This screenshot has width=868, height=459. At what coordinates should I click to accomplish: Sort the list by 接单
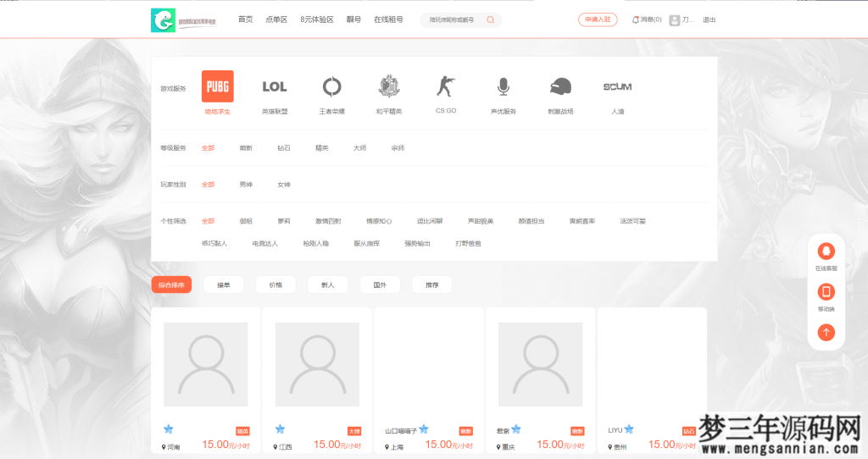[223, 285]
